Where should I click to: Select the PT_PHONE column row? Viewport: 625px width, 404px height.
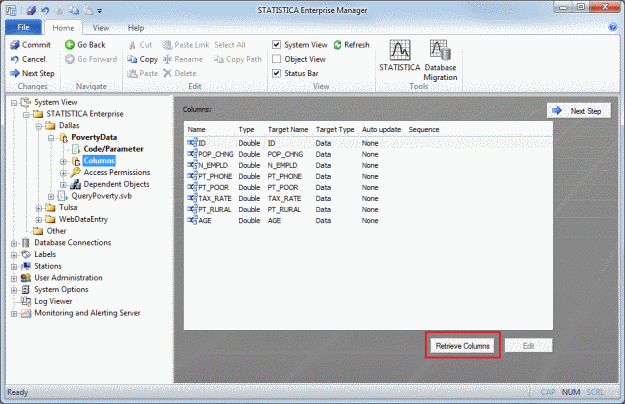(x=368, y=176)
